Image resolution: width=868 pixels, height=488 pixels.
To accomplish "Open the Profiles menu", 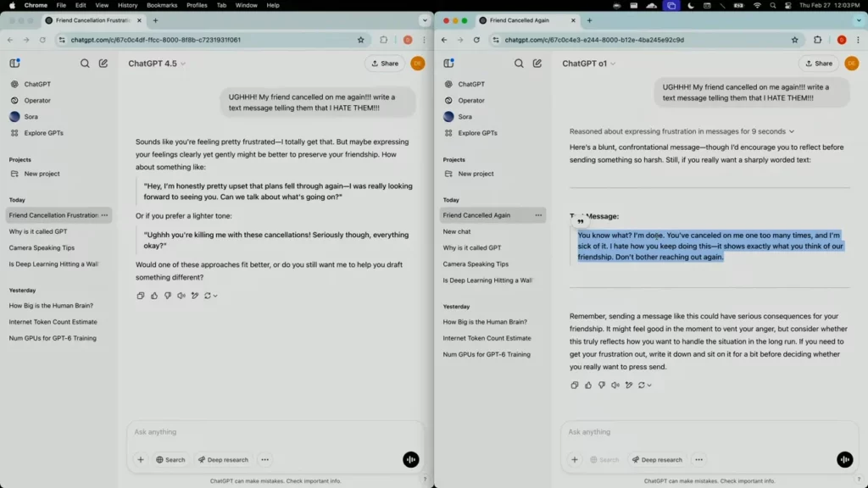I will pyautogui.click(x=197, y=5).
